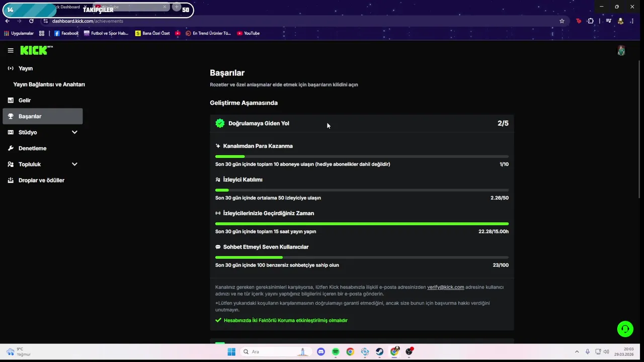Bookmark this page with the star icon
The image size is (644, 362).
tap(562, 21)
